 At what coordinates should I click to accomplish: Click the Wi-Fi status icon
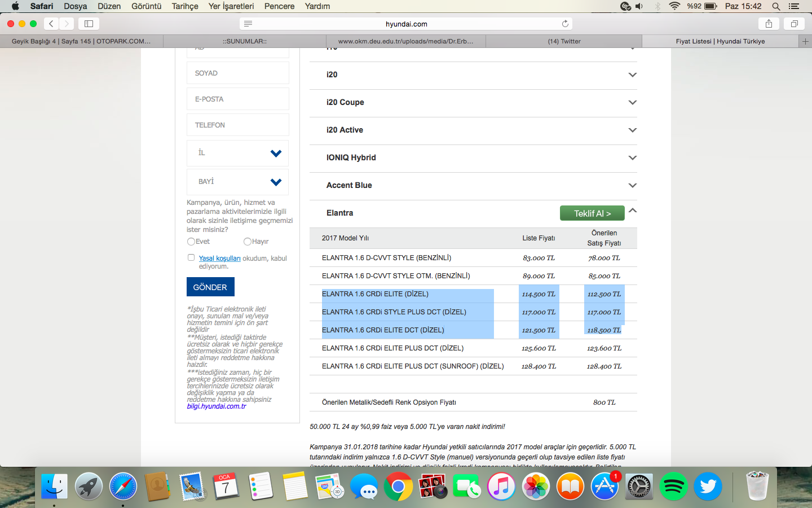pyautogui.click(x=674, y=6)
